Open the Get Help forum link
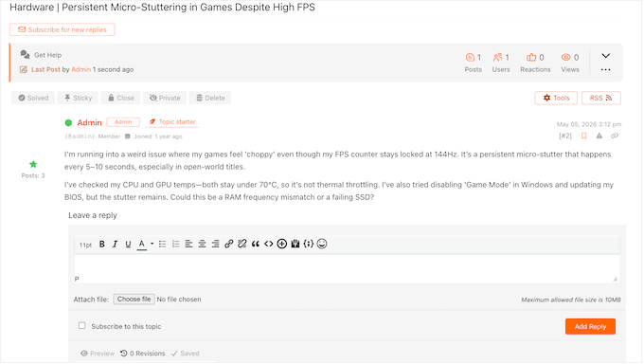The width and height of the screenshot is (644, 364). pyautogui.click(x=47, y=55)
